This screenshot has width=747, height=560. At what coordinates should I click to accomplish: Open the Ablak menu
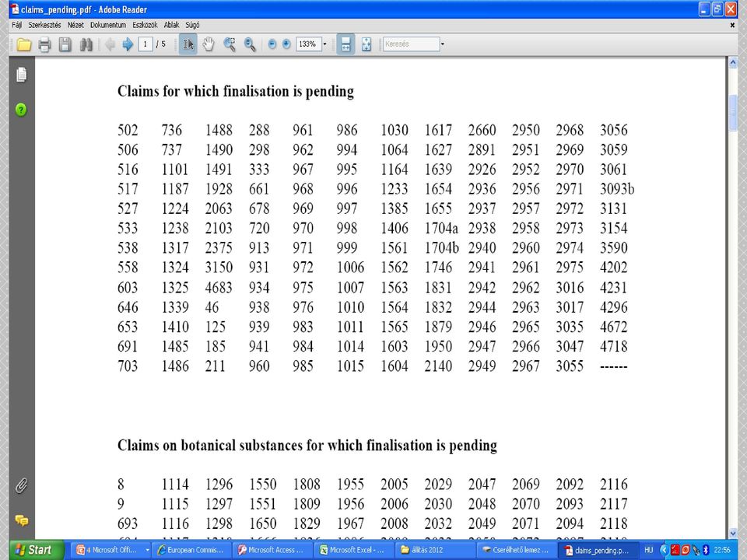click(x=171, y=25)
